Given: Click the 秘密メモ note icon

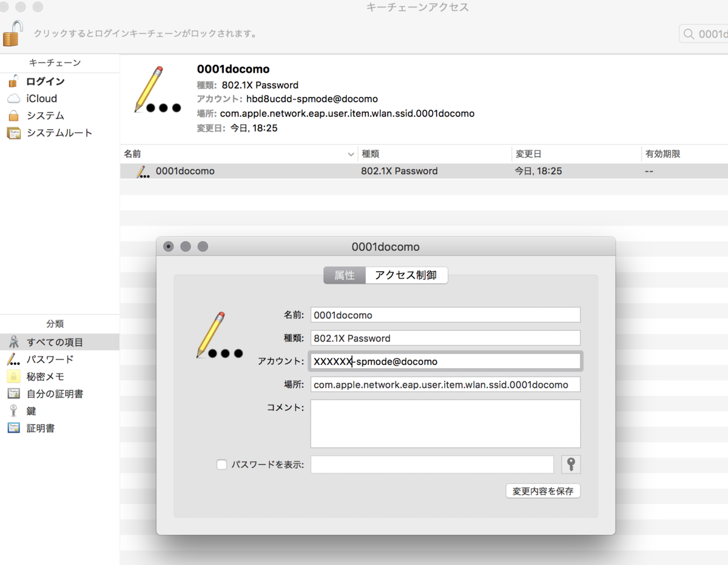Looking at the screenshot, I should tap(13, 376).
